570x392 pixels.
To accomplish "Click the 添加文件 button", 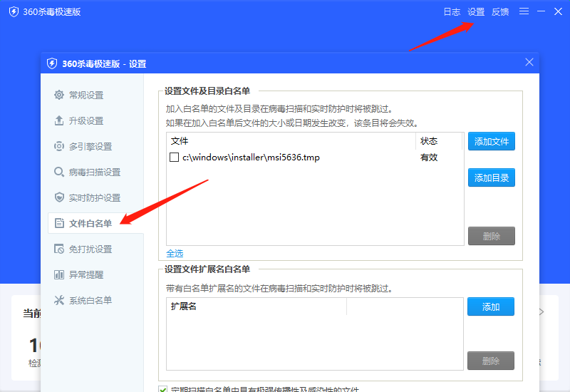I will tap(492, 141).
